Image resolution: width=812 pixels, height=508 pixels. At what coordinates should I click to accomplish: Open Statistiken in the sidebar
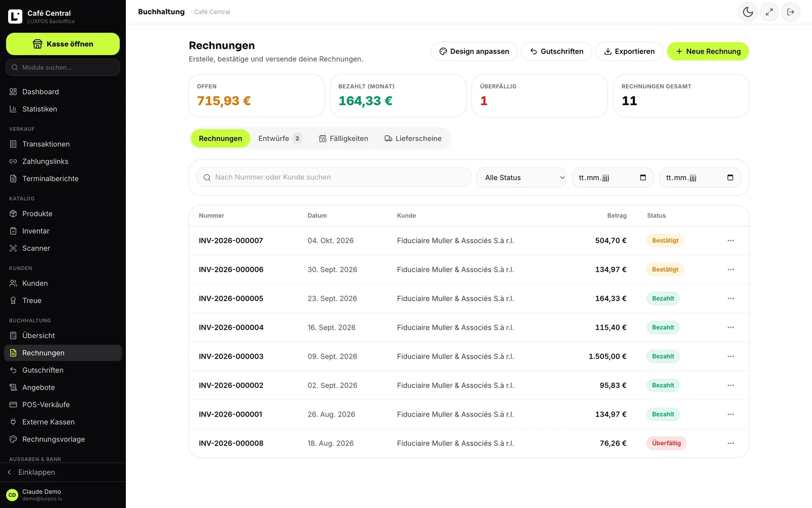(63, 109)
